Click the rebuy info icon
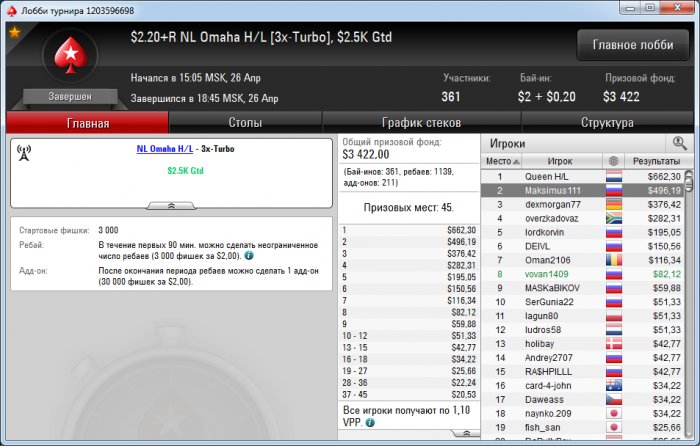The image size is (700, 446). pos(249,256)
